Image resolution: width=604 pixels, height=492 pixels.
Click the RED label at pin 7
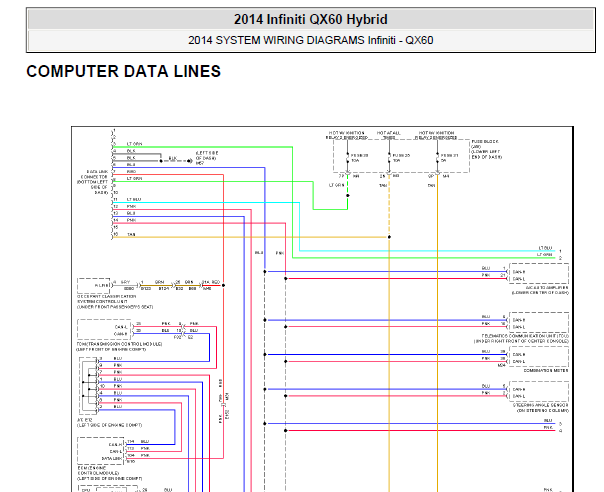coord(131,171)
